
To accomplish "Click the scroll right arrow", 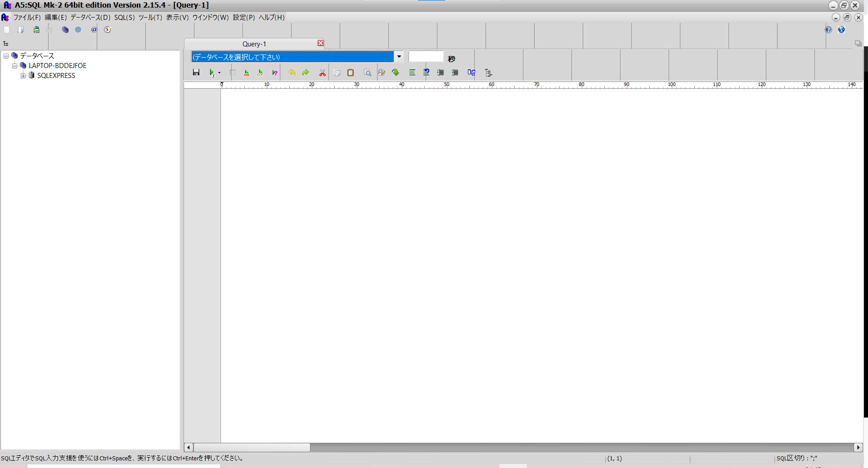I will pyautogui.click(x=858, y=447).
